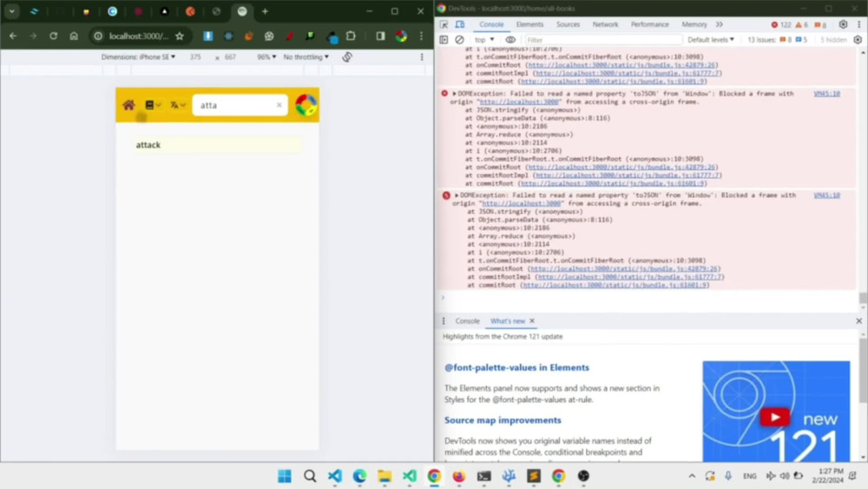Click the rotate device icon in the device toolbar
The height and width of the screenshot is (489, 868).
347,57
